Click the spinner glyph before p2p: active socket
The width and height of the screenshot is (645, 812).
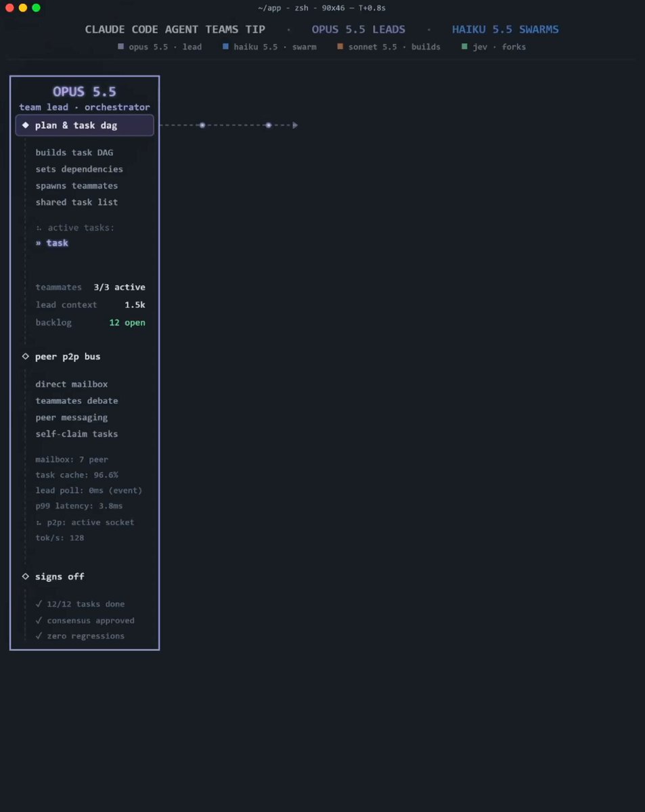tap(39, 522)
